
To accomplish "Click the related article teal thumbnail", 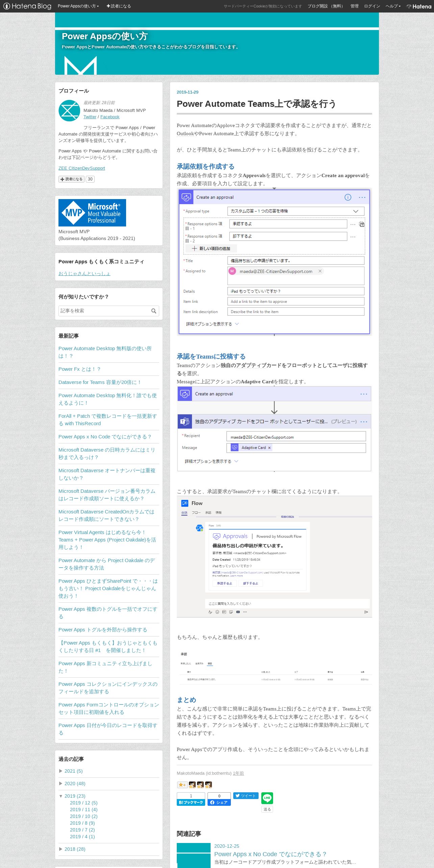I will pyautogui.click(x=194, y=855).
